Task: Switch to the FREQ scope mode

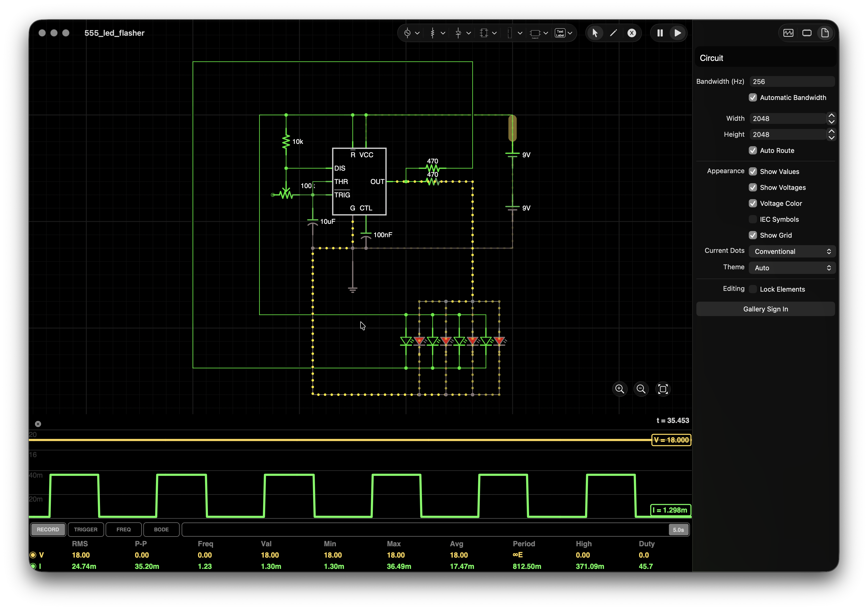Action: coord(124,530)
